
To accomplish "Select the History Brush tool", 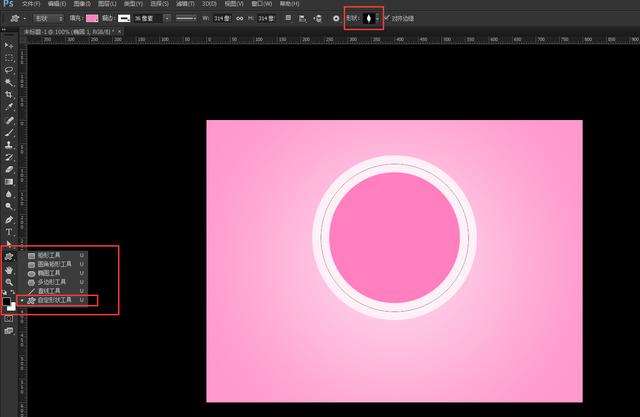I will tap(9, 157).
